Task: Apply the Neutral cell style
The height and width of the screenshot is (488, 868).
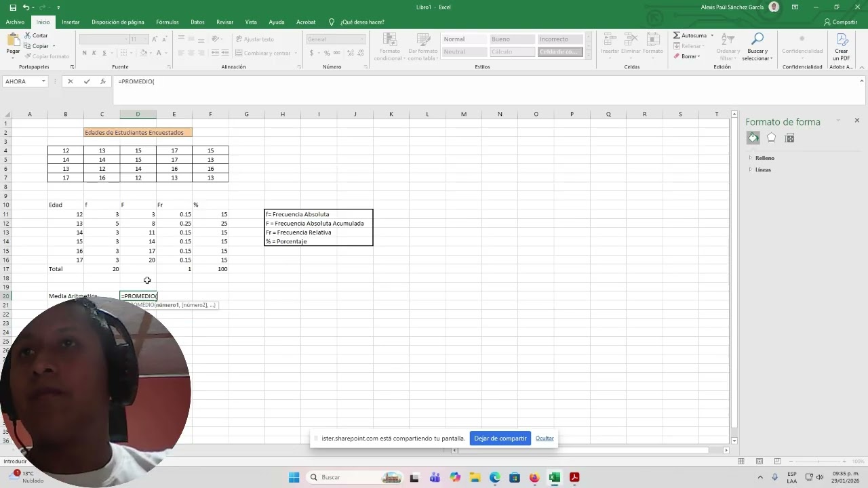Action: [464, 52]
